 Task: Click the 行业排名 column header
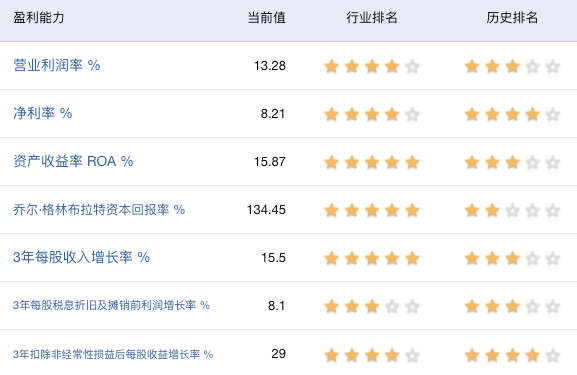pyautogui.click(x=372, y=18)
